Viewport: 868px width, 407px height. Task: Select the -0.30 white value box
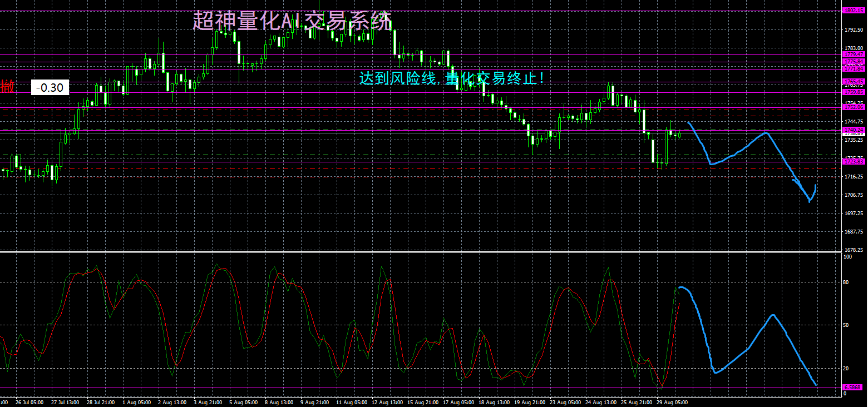pyautogui.click(x=50, y=88)
